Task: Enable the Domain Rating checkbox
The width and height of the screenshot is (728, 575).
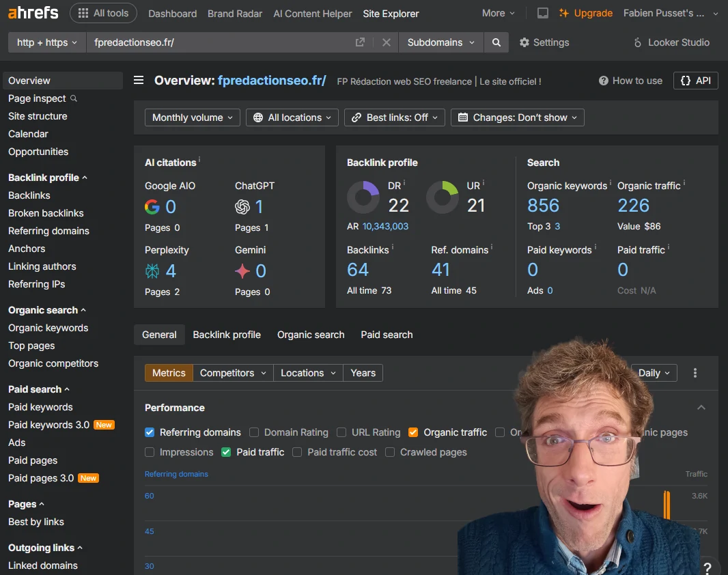Action: tap(254, 432)
